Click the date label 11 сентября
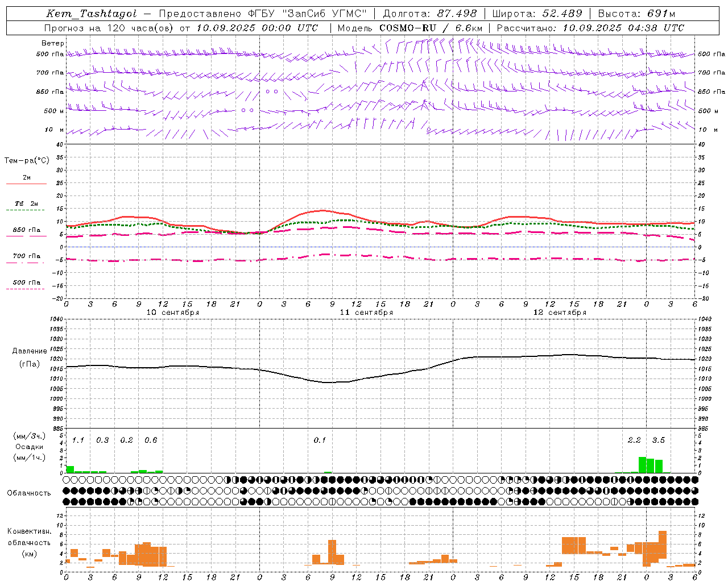Screen dimensions: 728x582 click(x=366, y=313)
